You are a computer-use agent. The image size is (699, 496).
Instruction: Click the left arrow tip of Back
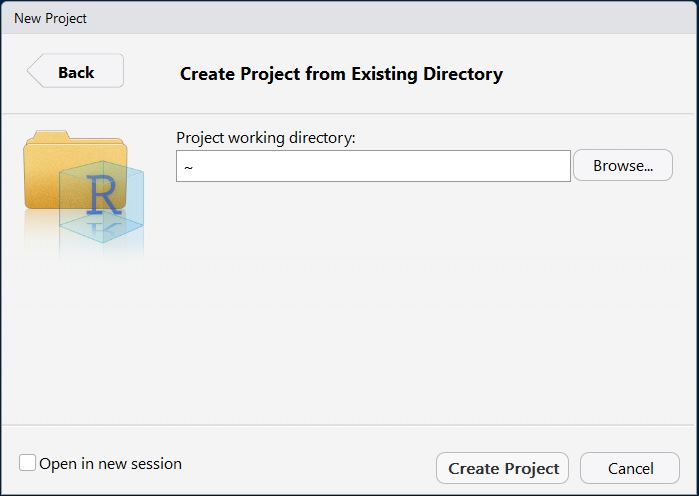click(x=34, y=72)
